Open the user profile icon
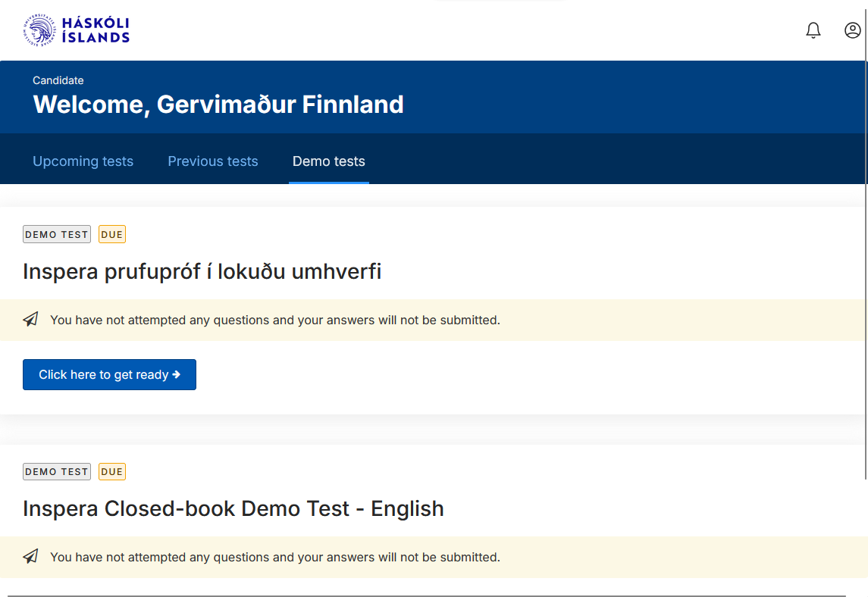Screen dimensions: 868x597 click(x=853, y=30)
